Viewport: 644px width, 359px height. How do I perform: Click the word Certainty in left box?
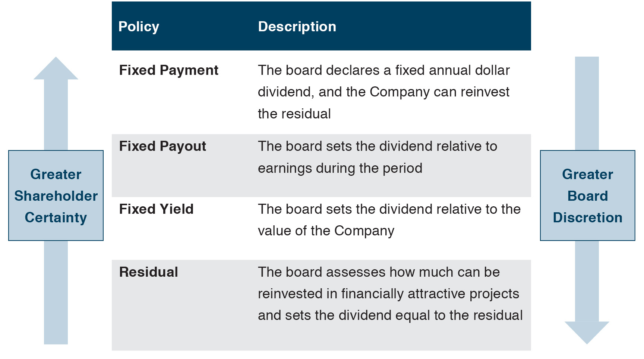tap(56, 217)
